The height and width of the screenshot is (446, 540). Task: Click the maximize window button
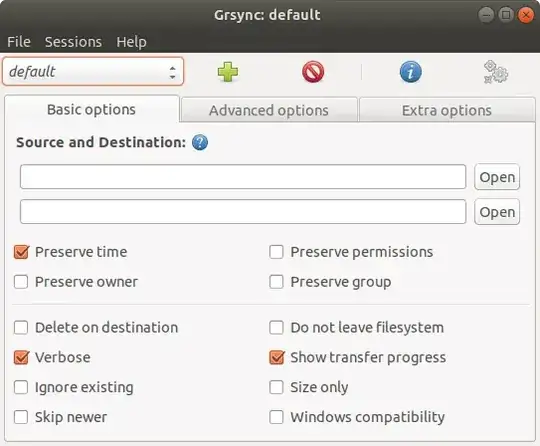506,15
